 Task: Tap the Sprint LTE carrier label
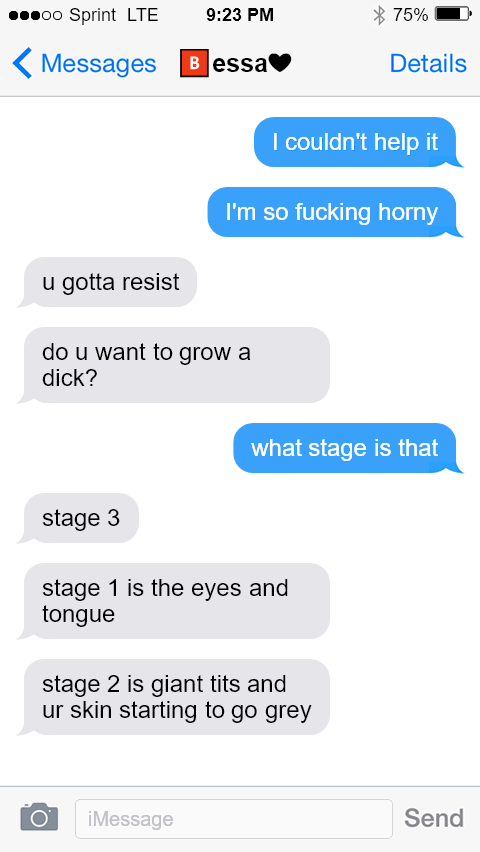[x=114, y=15]
